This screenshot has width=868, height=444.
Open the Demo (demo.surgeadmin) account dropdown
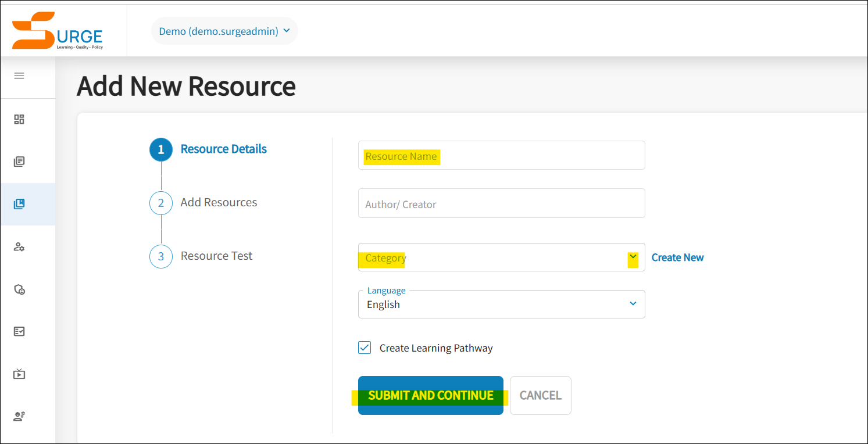[x=224, y=30]
